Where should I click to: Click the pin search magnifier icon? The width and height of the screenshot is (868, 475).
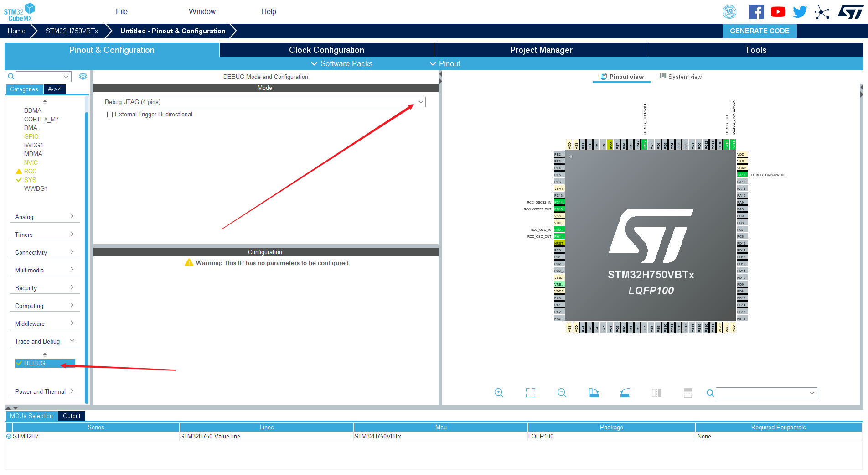coord(710,393)
